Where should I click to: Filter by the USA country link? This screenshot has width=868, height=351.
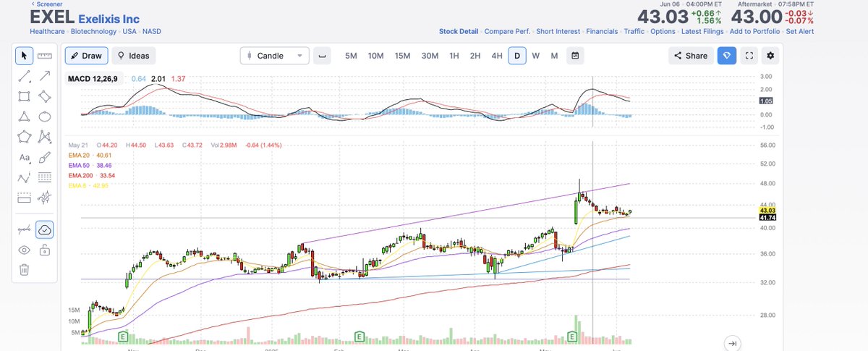(x=129, y=32)
